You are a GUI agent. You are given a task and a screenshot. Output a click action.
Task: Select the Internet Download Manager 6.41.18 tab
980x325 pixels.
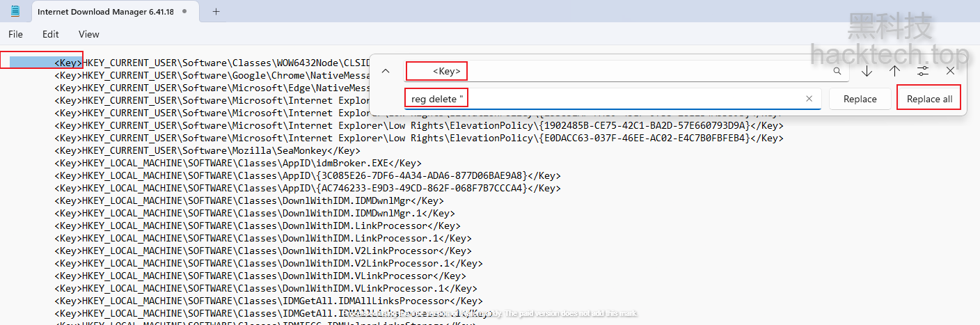tap(104, 12)
